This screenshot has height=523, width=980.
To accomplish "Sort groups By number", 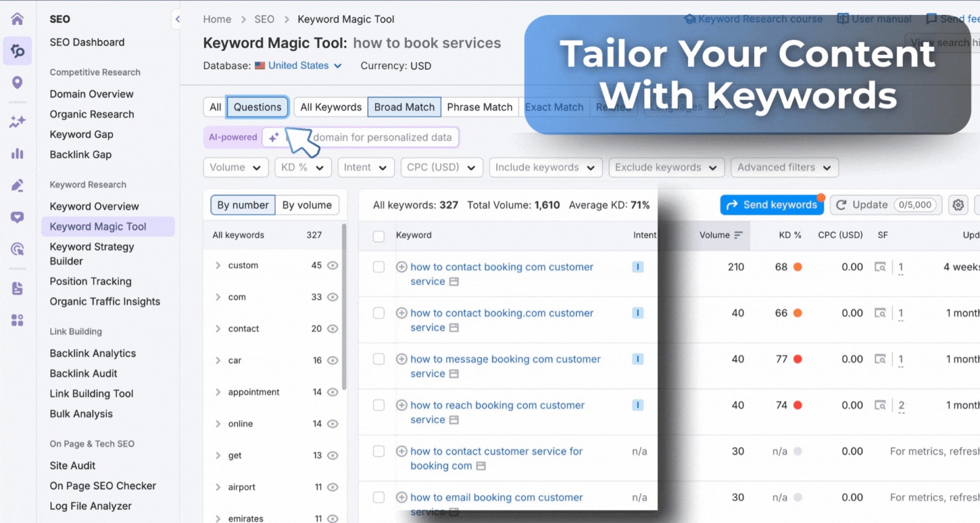I will 243,205.
